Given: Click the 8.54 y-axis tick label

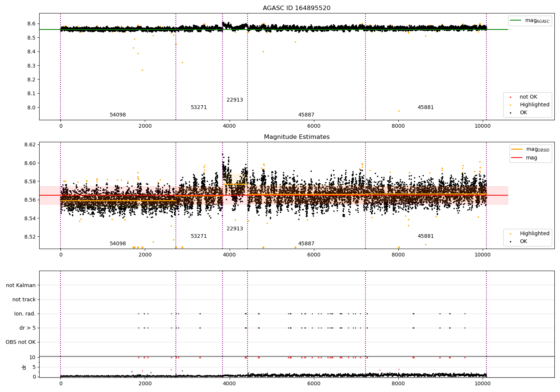Looking at the screenshot, I should (x=29, y=218).
